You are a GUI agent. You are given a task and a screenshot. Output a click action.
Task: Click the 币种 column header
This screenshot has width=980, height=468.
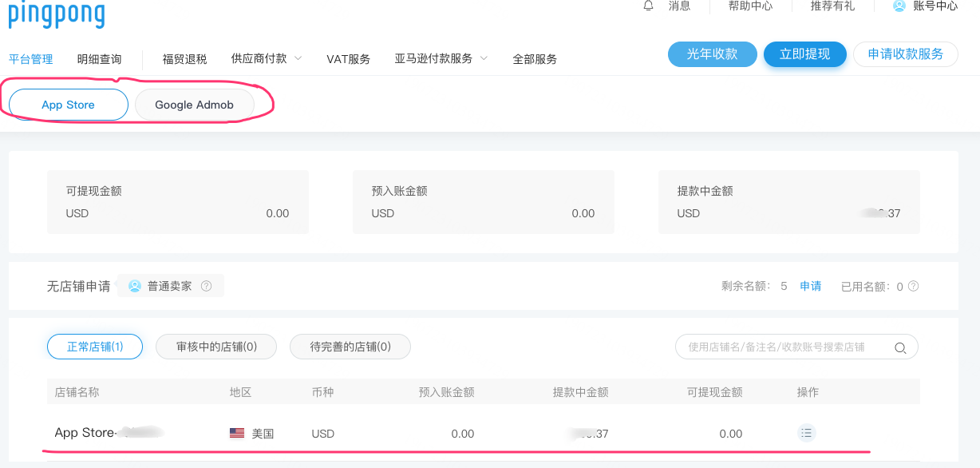(322, 392)
